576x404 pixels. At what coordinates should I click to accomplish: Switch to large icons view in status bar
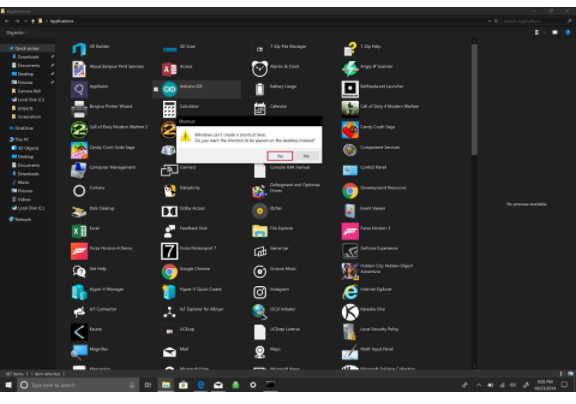570,374
